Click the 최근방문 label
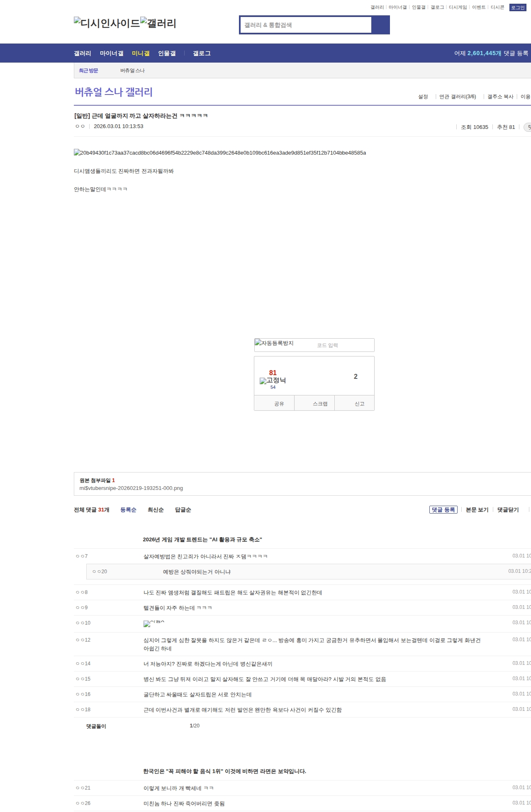The width and height of the screenshot is (531, 812). tap(88, 71)
